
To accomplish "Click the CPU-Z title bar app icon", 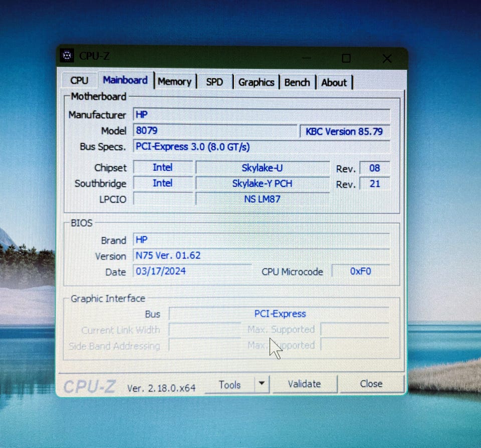I will tap(67, 56).
